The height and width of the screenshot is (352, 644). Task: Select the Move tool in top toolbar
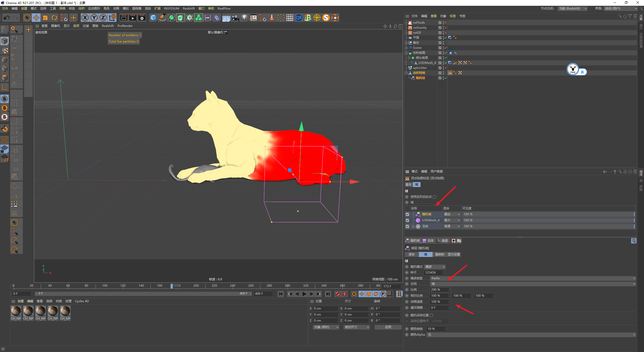(36, 18)
